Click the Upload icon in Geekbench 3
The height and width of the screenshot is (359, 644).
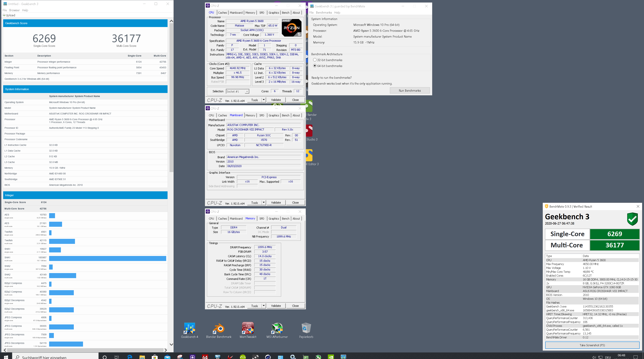(4, 15)
